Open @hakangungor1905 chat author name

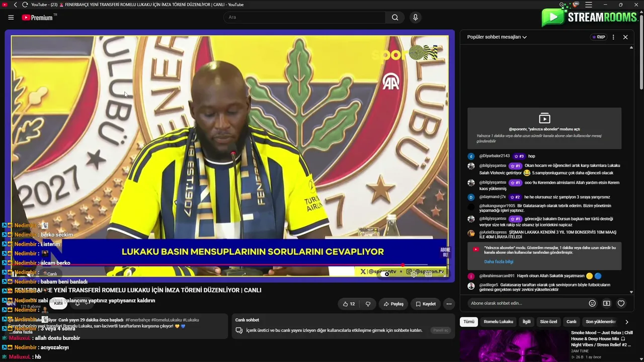tap(497, 206)
